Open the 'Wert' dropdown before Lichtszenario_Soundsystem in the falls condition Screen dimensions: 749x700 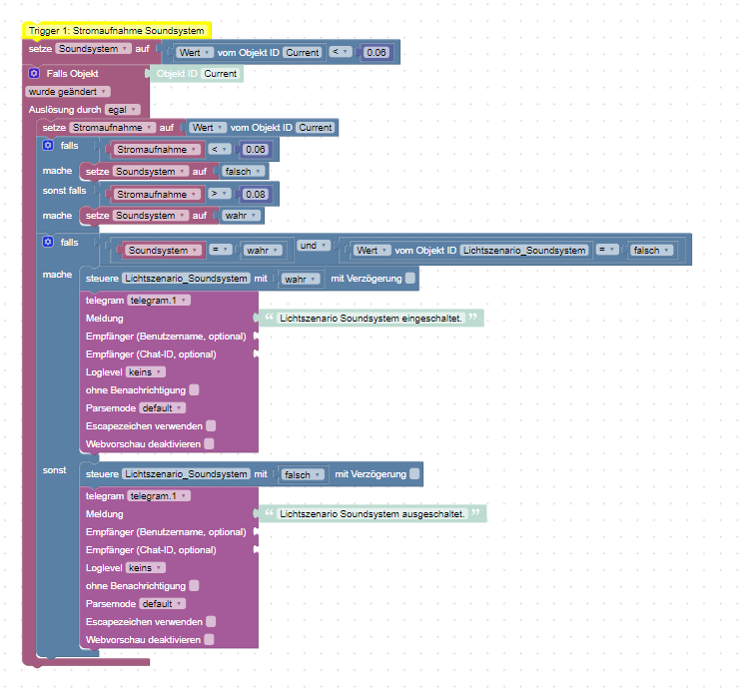click(373, 251)
